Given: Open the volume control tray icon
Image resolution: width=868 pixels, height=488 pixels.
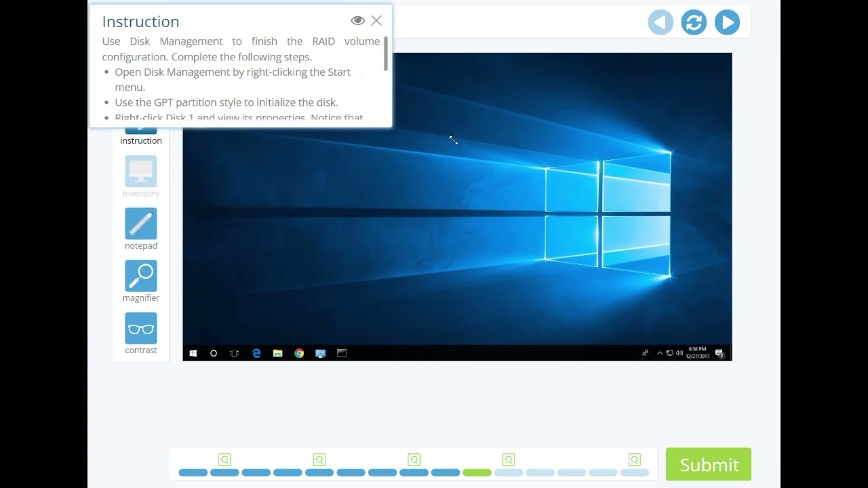Looking at the screenshot, I should [679, 353].
